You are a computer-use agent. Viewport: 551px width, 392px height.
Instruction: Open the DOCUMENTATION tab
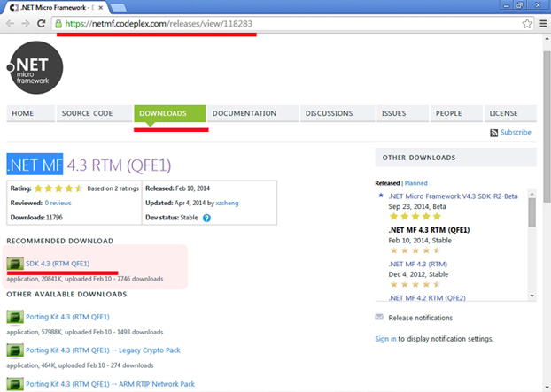(252, 113)
